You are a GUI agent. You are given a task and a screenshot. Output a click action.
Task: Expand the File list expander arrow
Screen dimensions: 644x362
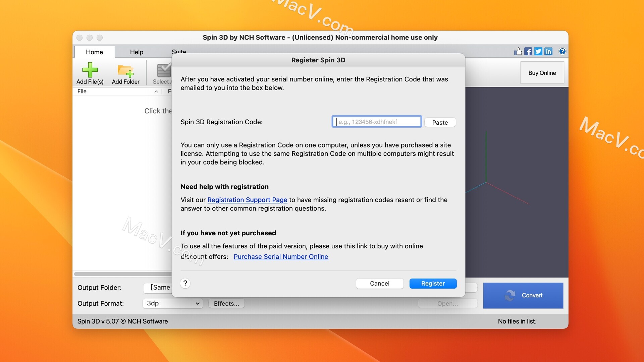(156, 91)
